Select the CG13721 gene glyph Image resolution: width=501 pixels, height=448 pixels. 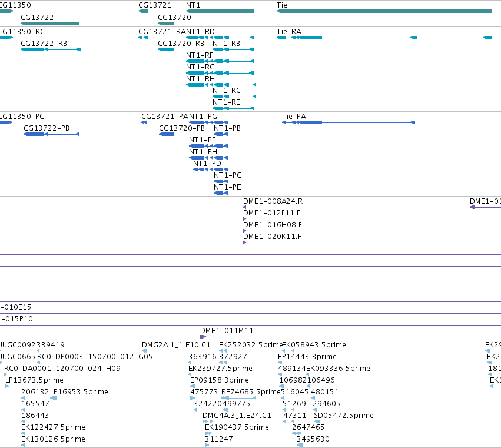[143, 11]
